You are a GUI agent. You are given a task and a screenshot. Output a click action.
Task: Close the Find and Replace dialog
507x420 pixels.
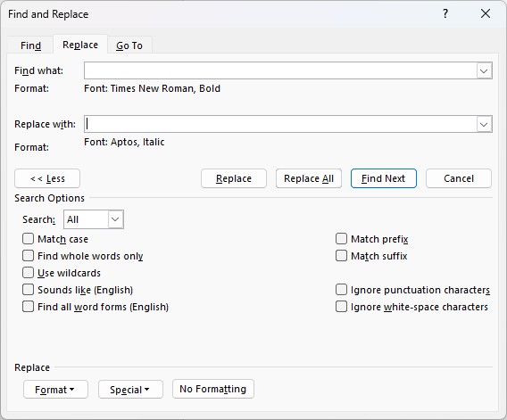point(486,14)
